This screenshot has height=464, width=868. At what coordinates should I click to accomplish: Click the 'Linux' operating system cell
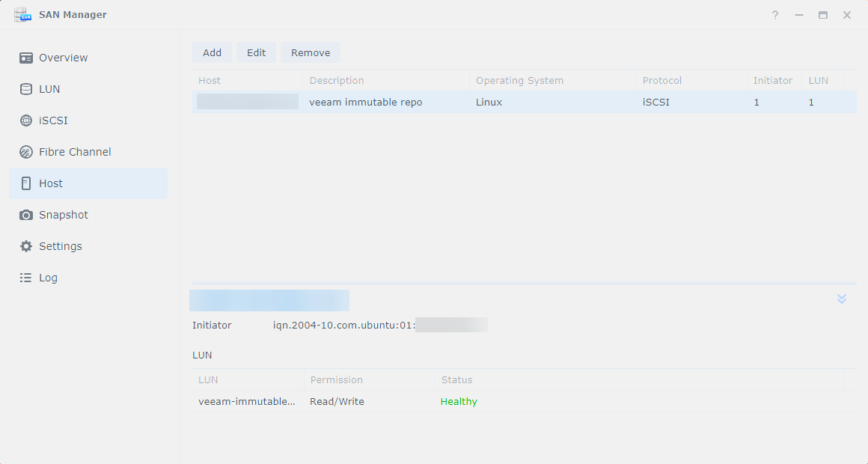(x=489, y=103)
